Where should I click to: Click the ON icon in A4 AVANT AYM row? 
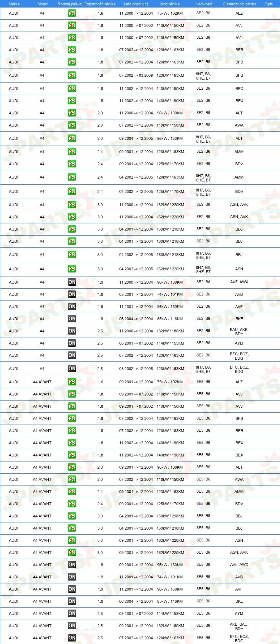[x=72, y=614]
